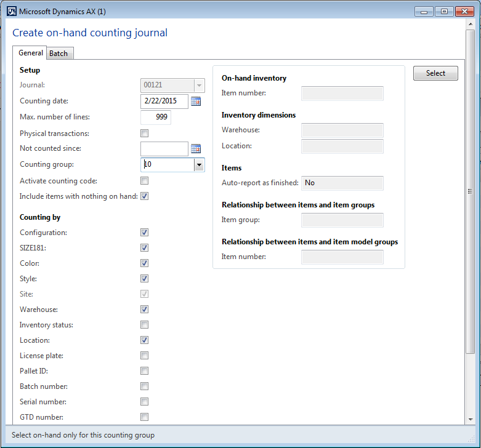The width and height of the screenshot is (481, 448).
Task: Uncheck the Style checkbox
Action: [x=144, y=278]
